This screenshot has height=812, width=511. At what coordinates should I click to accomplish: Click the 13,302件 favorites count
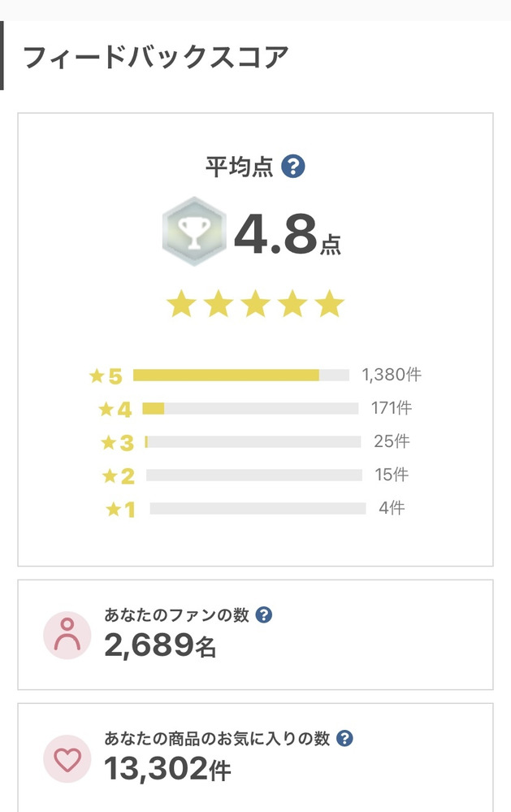pyautogui.click(x=167, y=769)
